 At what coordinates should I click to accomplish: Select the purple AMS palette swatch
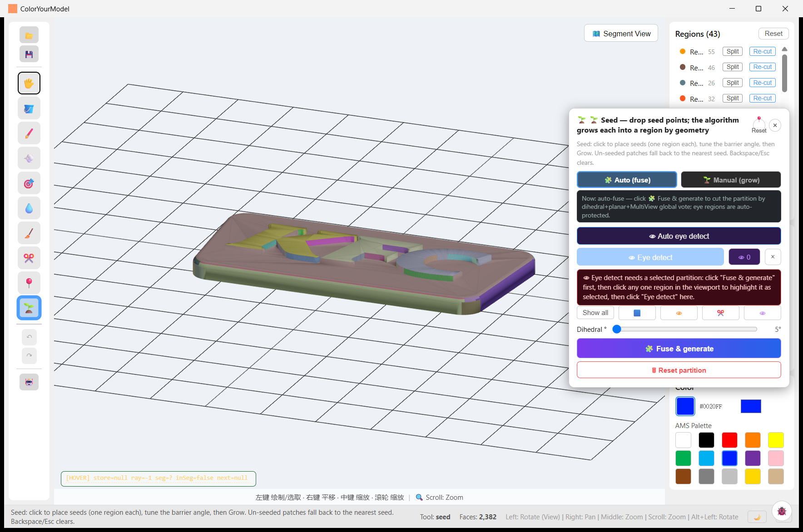(753, 458)
